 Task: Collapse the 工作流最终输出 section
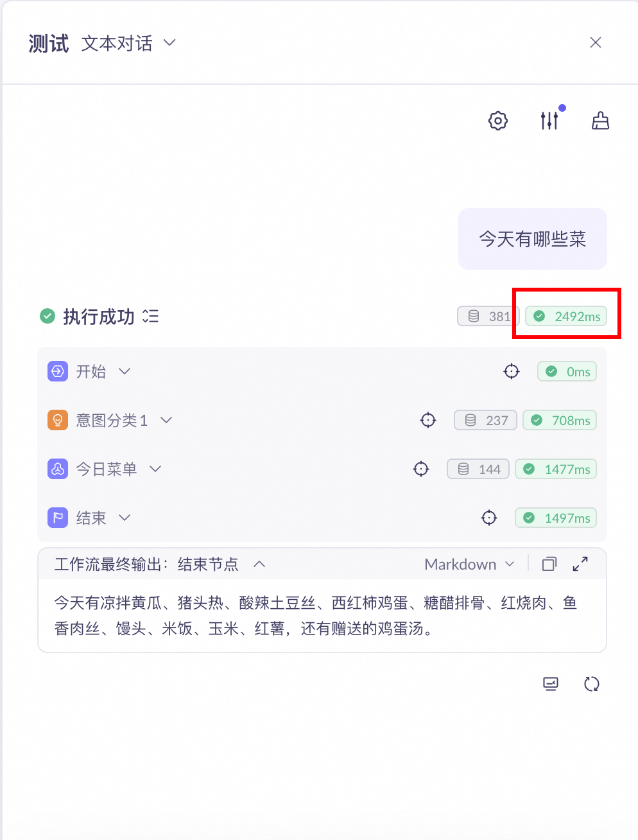[x=259, y=564]
